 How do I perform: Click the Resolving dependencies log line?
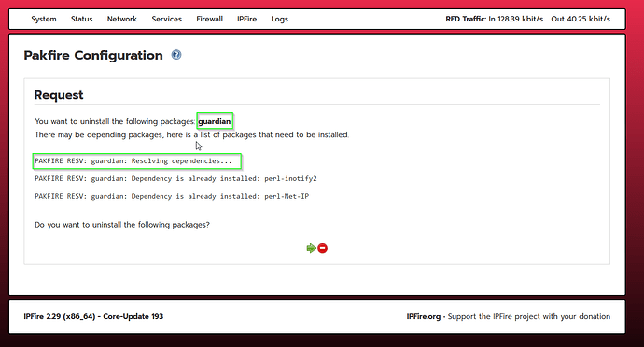click(x=133, y=161)
